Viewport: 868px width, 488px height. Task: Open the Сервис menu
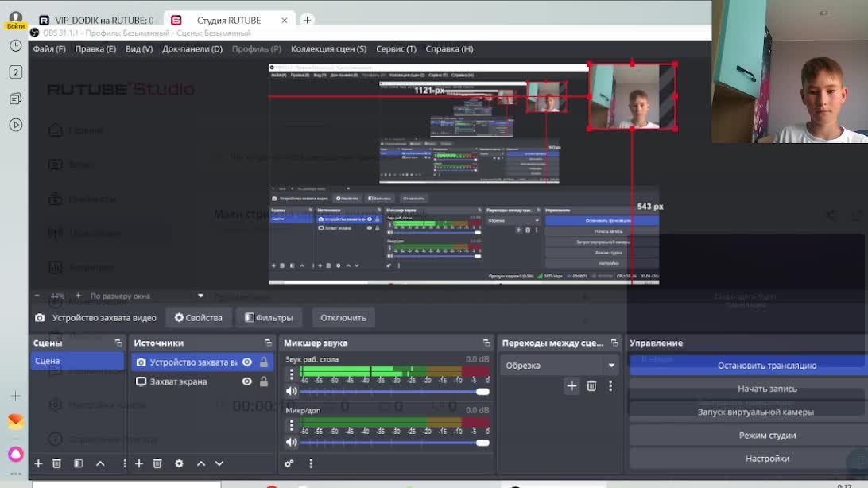coord(397,49)
